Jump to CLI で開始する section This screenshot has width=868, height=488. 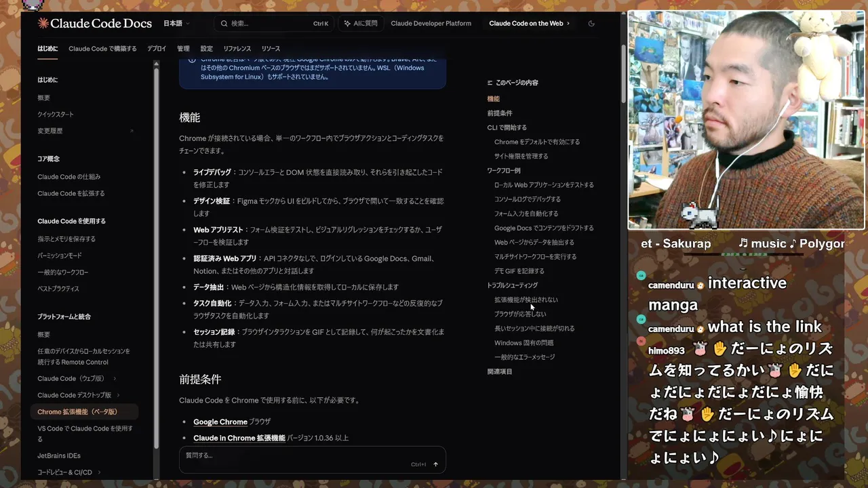click(507, 127)
